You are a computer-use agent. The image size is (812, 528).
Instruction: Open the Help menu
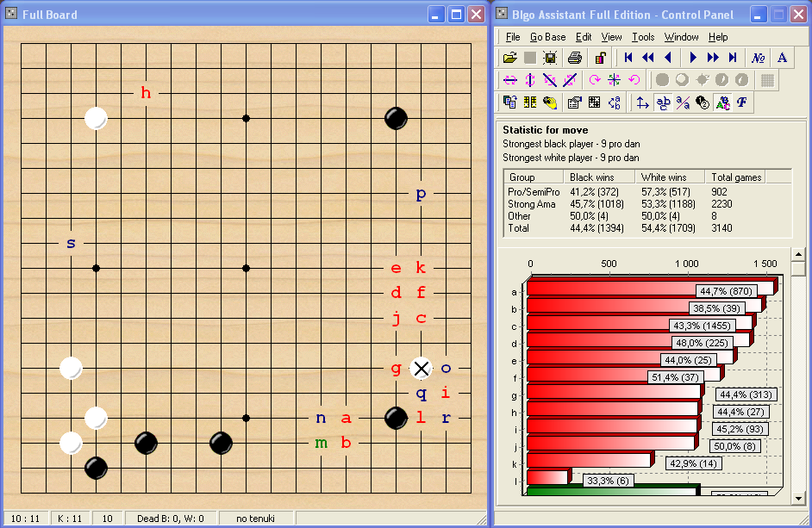point(718,37)
